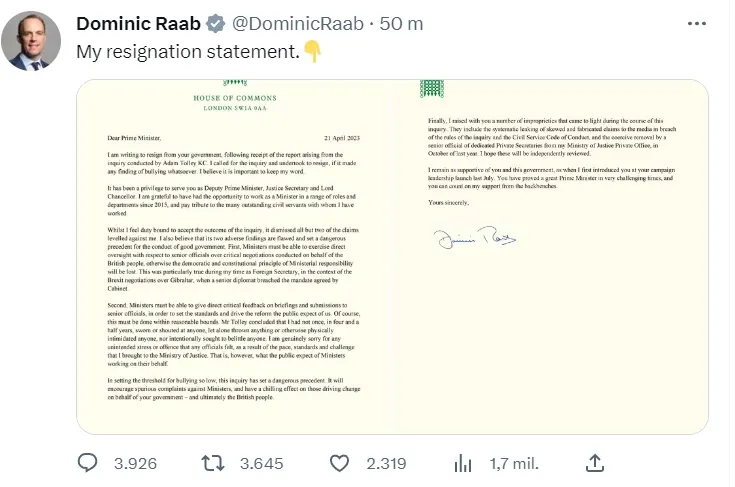
Task: Click the 3.926 replies count
Action: pyautogui.click(x=135, y=464)
